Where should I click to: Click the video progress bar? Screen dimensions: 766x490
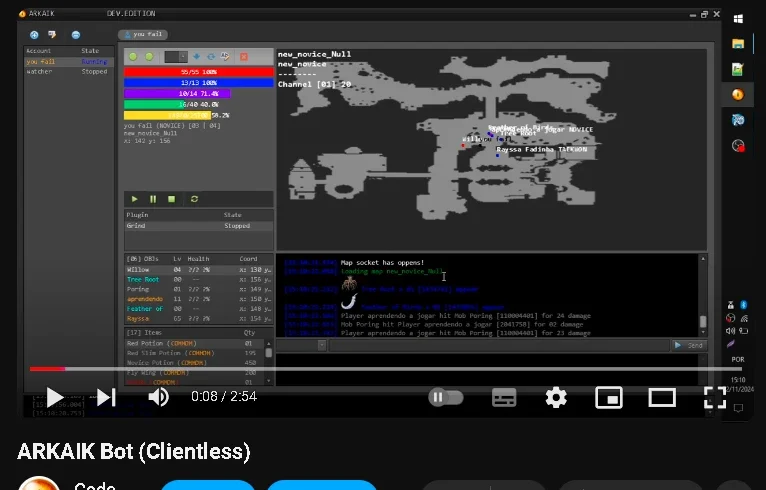(x=386, y=369)
